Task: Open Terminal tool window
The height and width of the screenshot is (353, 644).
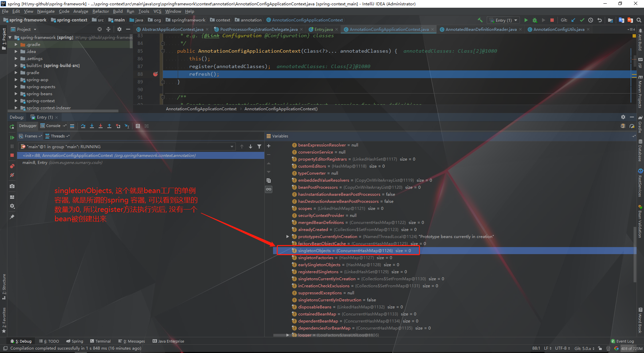Action: [100, 341]
